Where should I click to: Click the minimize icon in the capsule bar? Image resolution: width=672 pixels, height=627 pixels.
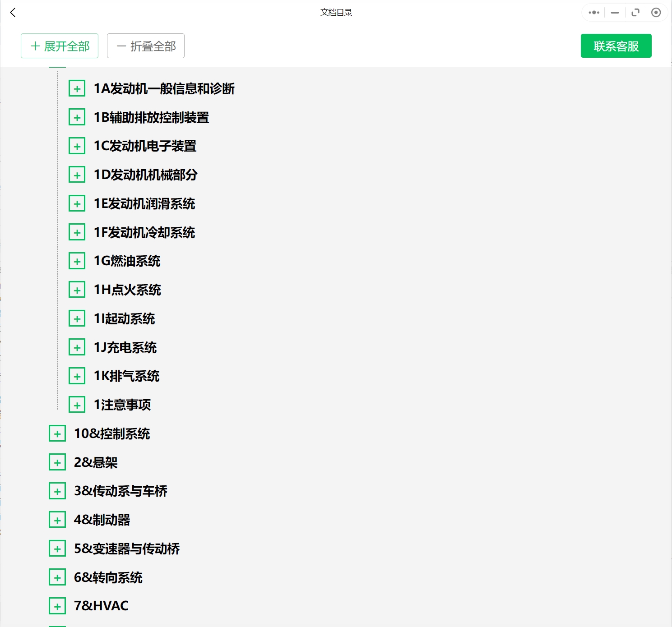(x=614, y=13)
